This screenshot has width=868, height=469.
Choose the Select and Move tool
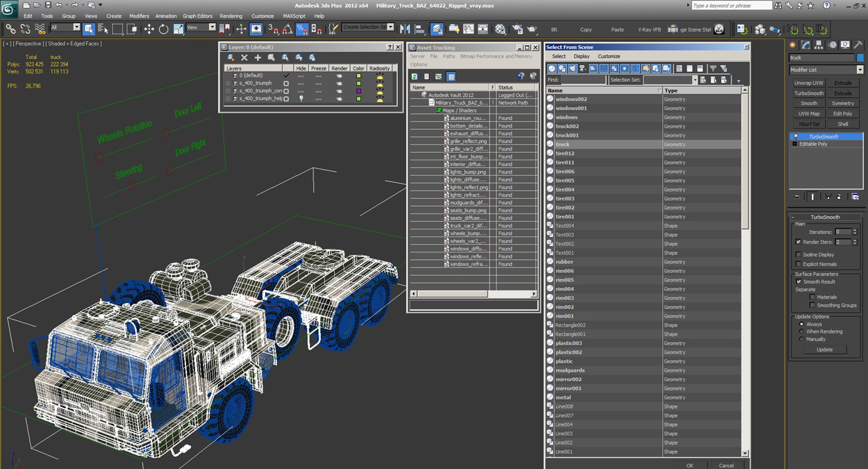[149, 29]
